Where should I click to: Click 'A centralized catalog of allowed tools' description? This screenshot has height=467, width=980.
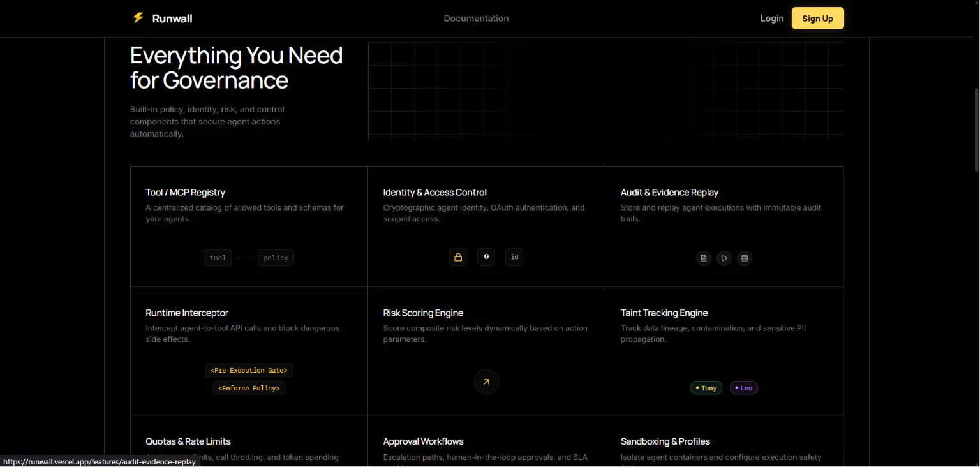click(245, 213)
